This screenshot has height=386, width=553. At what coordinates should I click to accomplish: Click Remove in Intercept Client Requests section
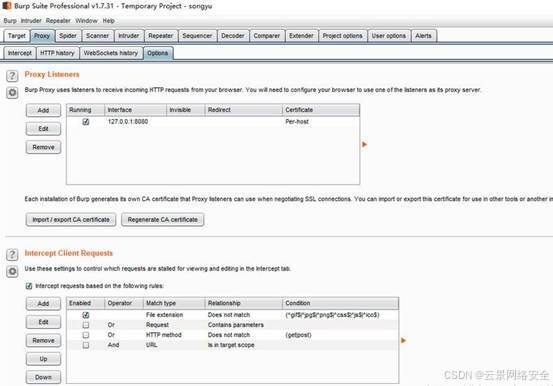pyautogui.click(x=43, y=340)
